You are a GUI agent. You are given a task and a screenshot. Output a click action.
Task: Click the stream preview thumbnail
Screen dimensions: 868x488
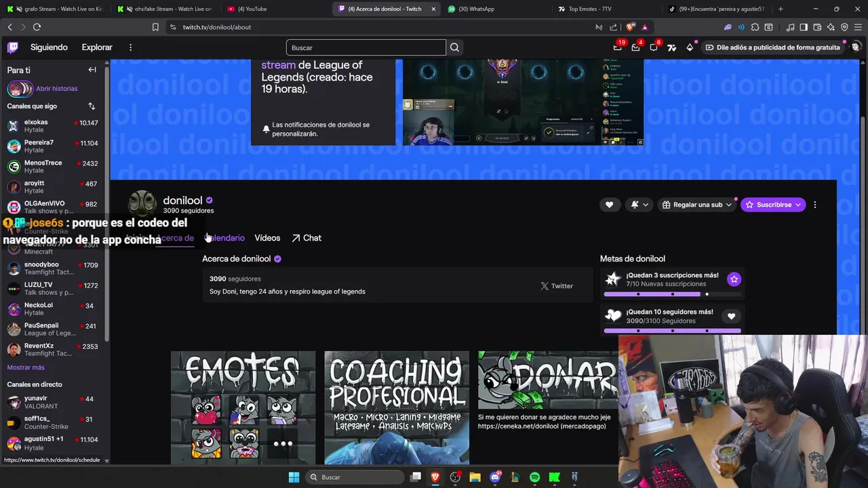click(x=523, y=102)
